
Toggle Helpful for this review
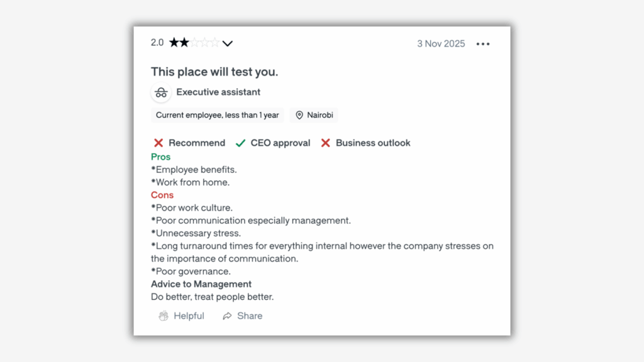(181, 316)
